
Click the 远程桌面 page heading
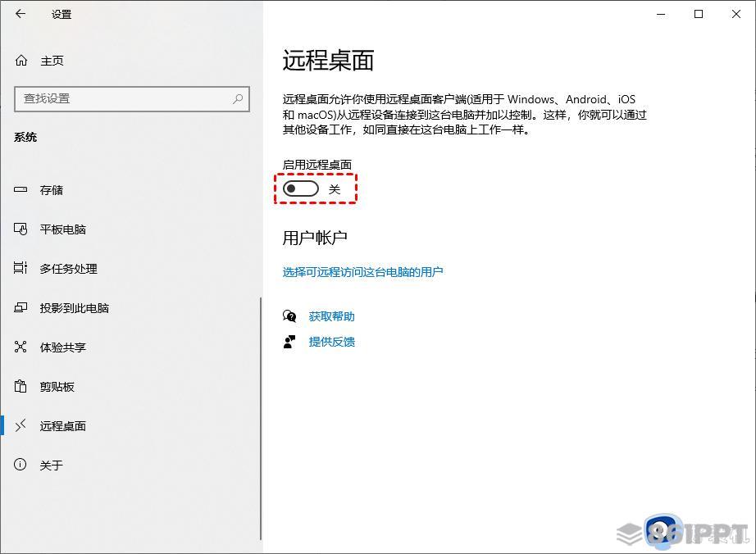pos(328,61)
